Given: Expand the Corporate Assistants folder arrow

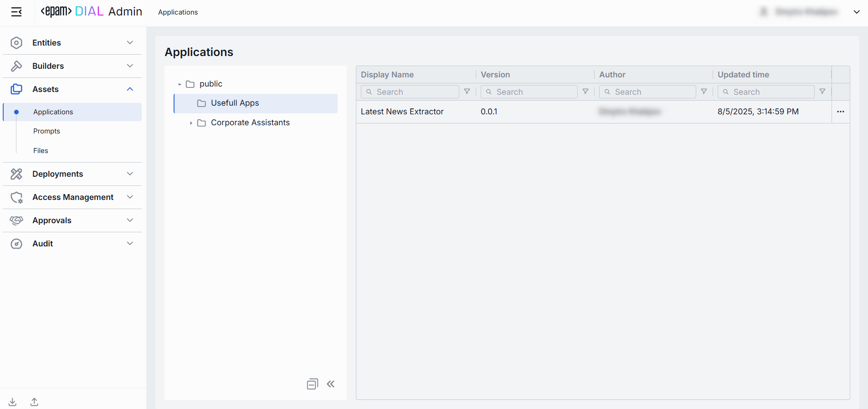Looking at the screenshot, I should 191,123.
